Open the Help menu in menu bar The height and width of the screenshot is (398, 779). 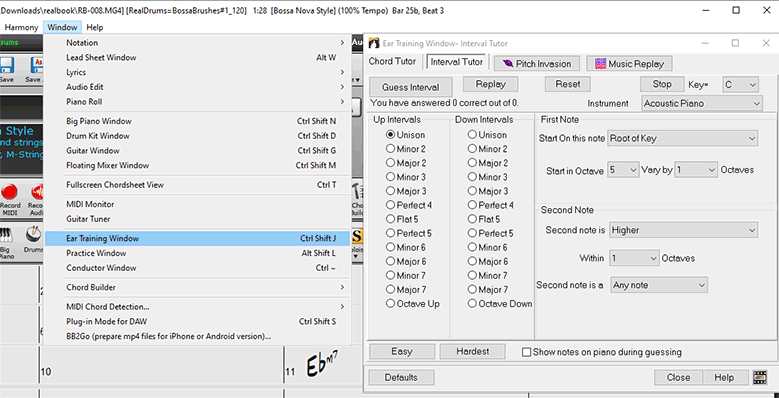[x=95, y=27]
